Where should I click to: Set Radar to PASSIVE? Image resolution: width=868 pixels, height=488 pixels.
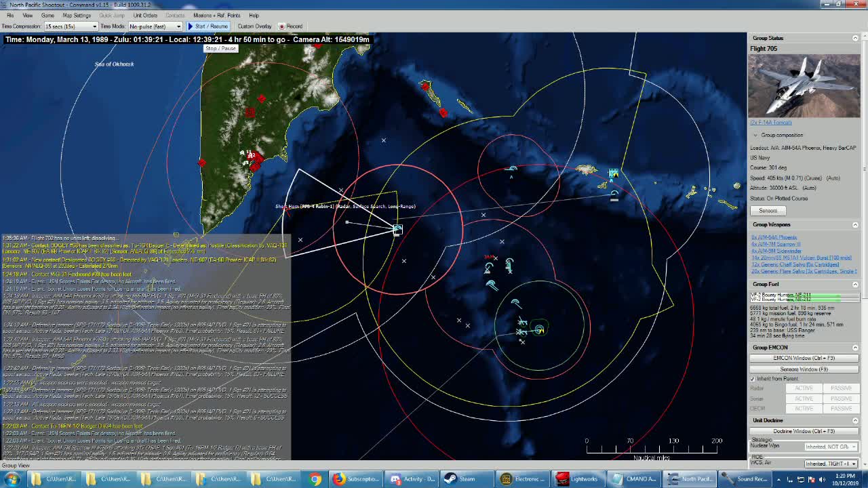click(x=841, y=388)
